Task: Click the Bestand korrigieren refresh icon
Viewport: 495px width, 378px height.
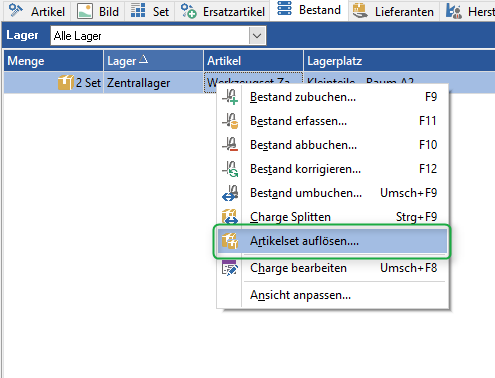Action: click(x=230, y=169)
